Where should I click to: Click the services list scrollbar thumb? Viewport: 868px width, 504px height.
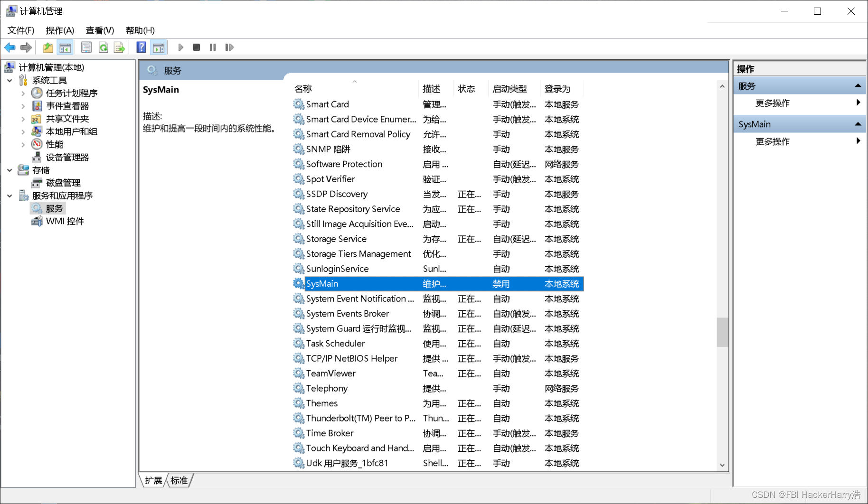[722, 332]
